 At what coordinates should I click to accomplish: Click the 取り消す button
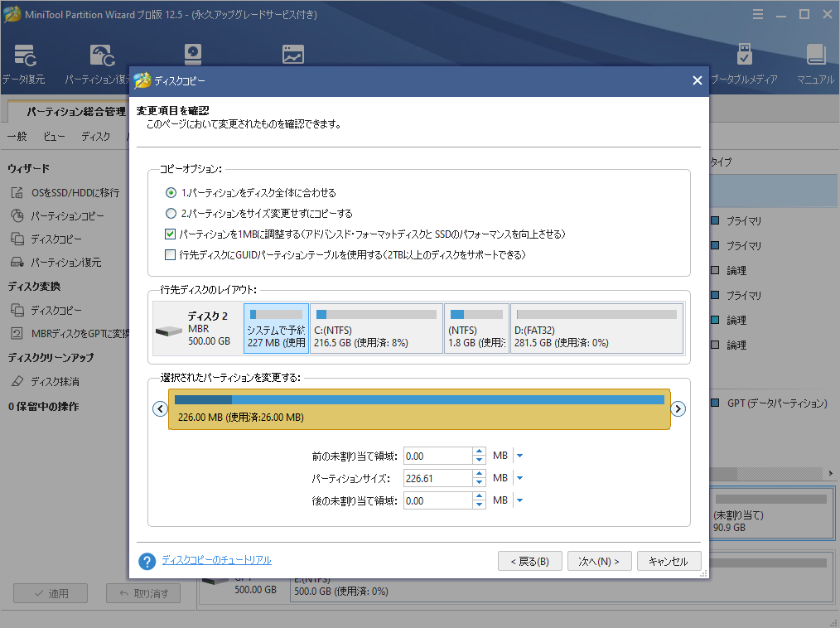[x=143, y=593]
